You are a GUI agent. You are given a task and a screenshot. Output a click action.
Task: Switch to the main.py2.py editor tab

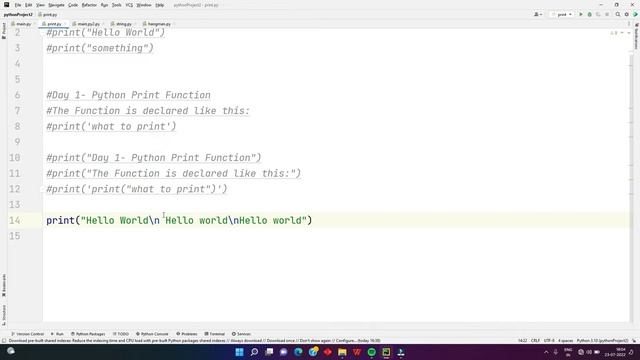(88, 24)
